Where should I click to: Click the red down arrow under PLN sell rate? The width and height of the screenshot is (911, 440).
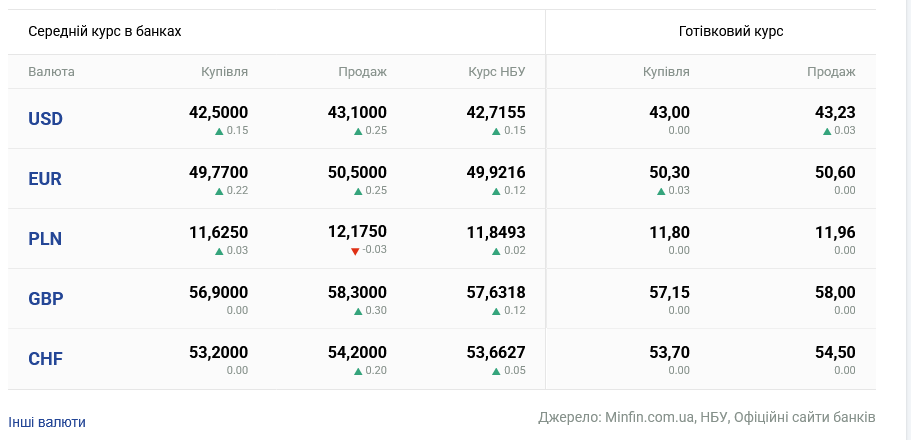pyautogui.click(x=355, y=251)
